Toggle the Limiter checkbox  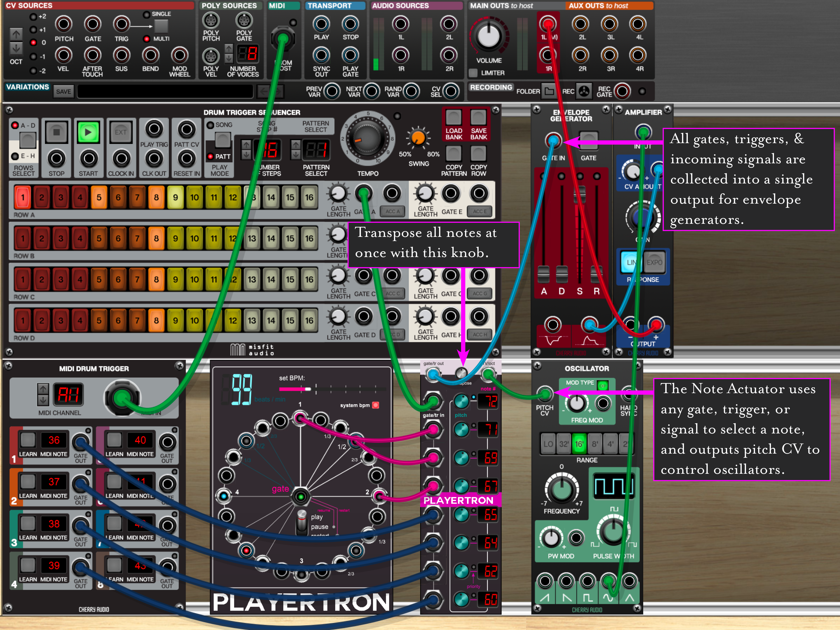pyautogui.click(x=473, y=73)
